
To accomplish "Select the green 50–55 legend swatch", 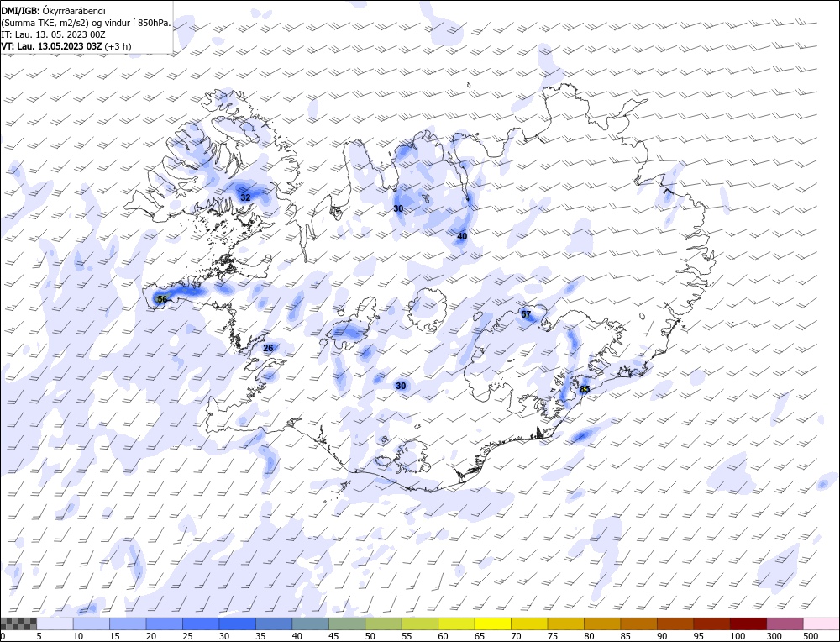I will (x=383, y=624).
